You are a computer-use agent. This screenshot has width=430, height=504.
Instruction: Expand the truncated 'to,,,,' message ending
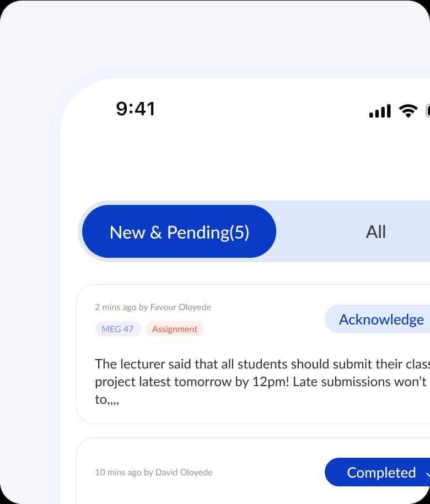coord(107,400)
